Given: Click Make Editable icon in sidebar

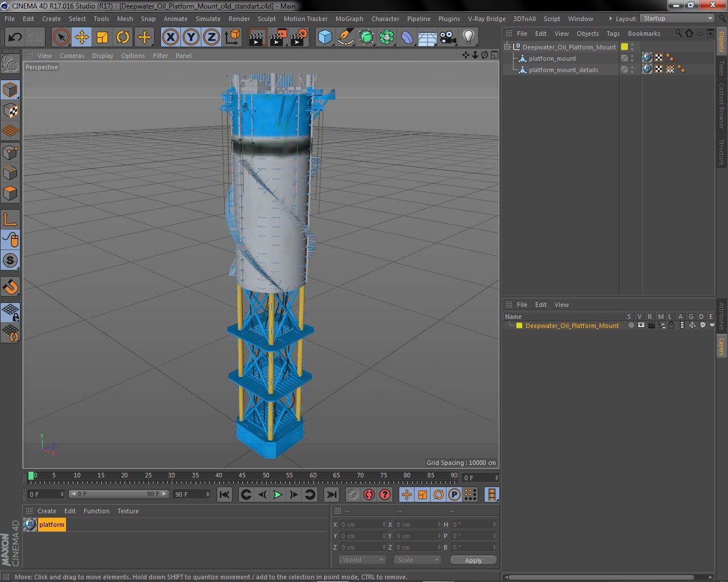Looking at the screenshot, I should [10, 64].
